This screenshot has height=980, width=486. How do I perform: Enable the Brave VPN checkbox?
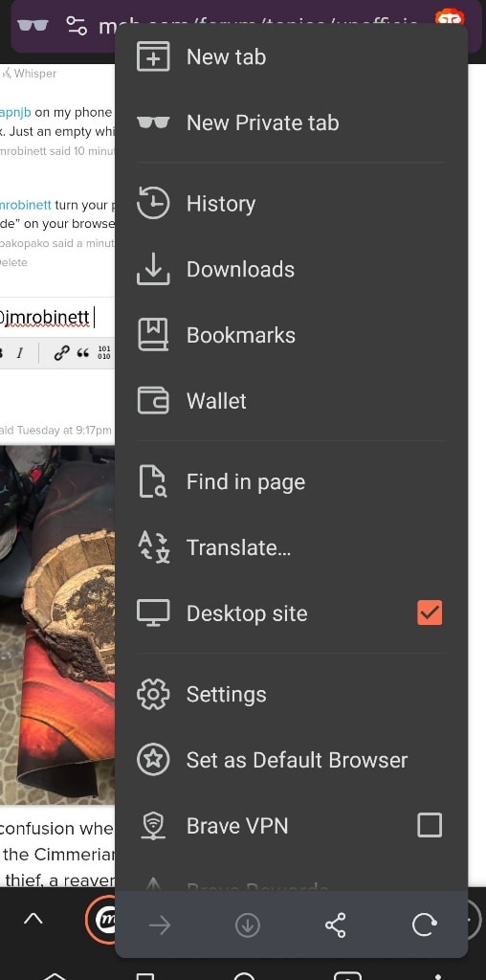pos(430,825)
